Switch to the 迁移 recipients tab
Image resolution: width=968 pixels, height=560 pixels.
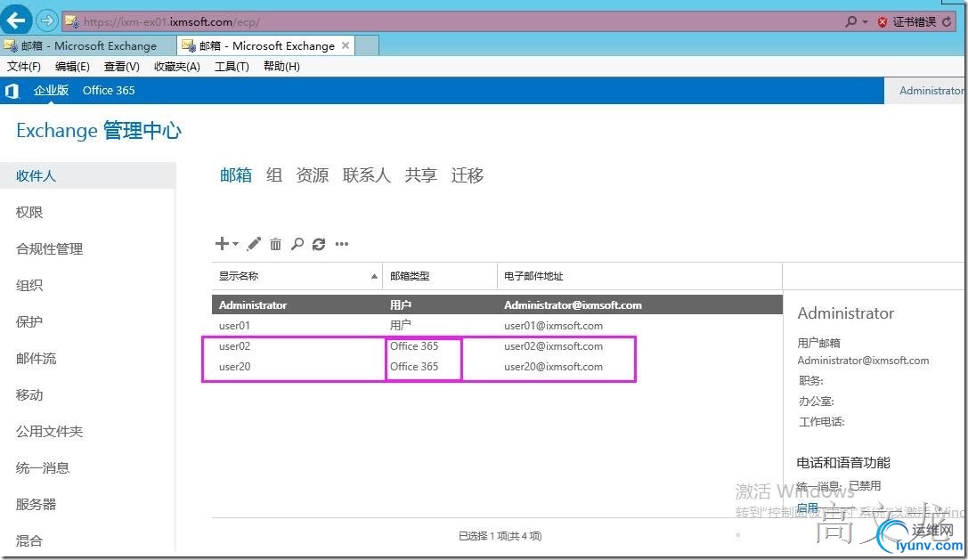[468, 175]
